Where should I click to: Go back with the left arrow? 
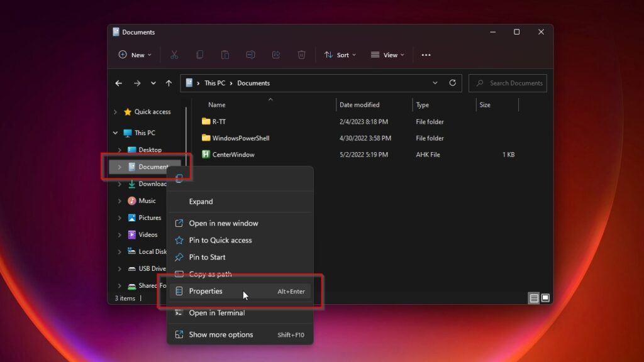119,84
